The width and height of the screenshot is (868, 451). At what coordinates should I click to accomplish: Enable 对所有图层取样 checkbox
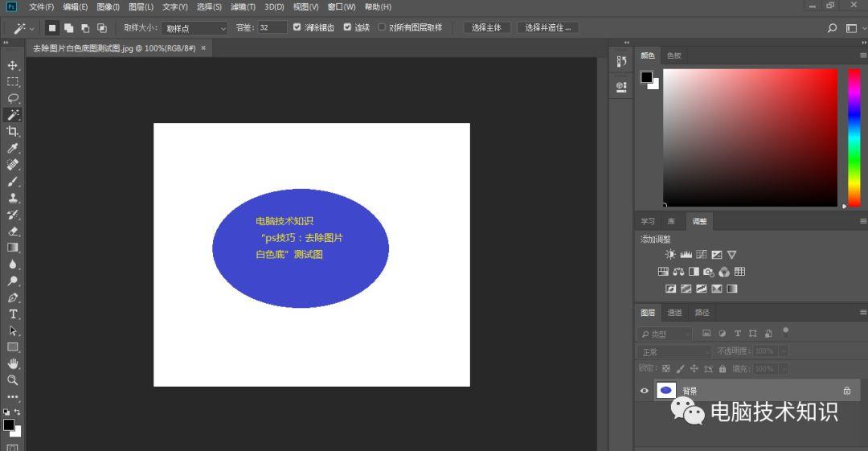coord(382,27)
